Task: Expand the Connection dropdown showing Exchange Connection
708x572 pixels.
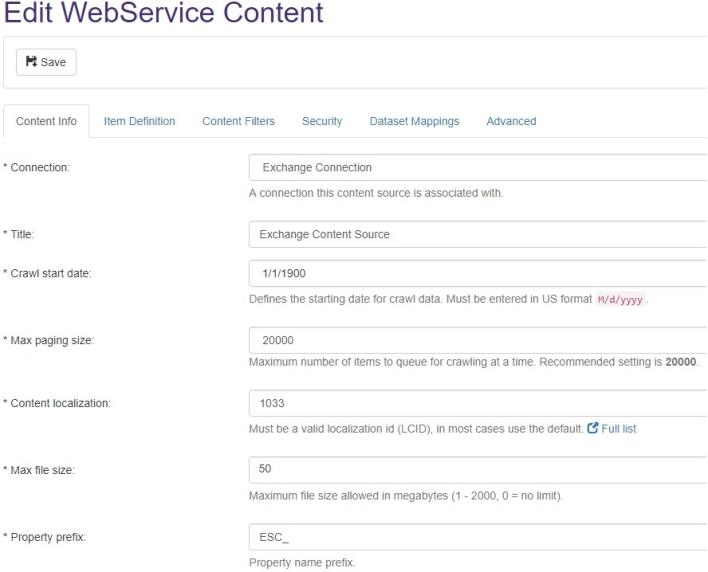Action: (477, 168)
